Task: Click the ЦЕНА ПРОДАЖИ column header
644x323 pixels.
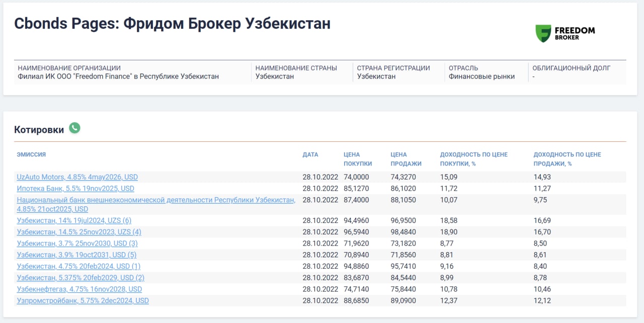Action: click(406, 159)
